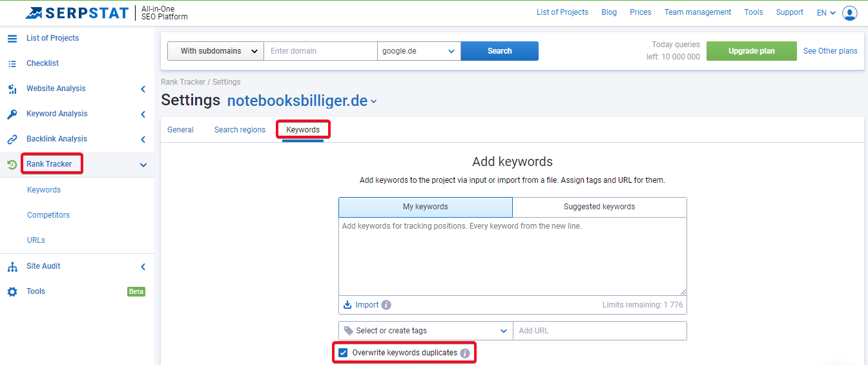Click the Import link label
Viewport: 868px width, 365px height.
tap(367, 305)
